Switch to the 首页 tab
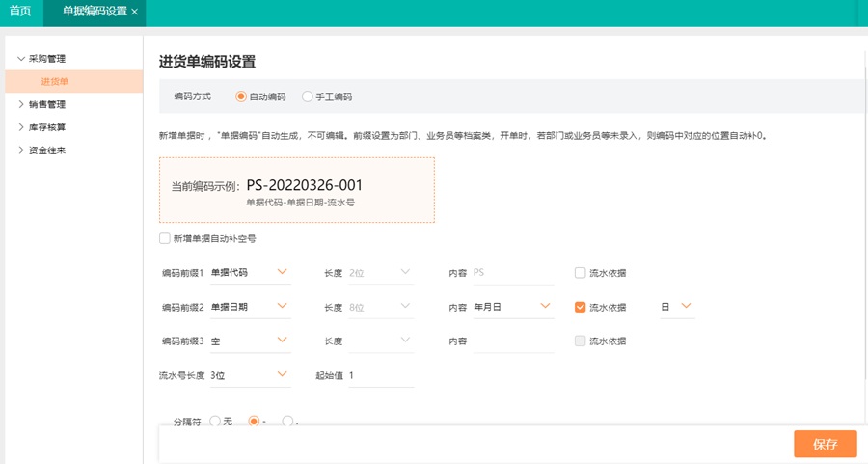 (20, 12)
